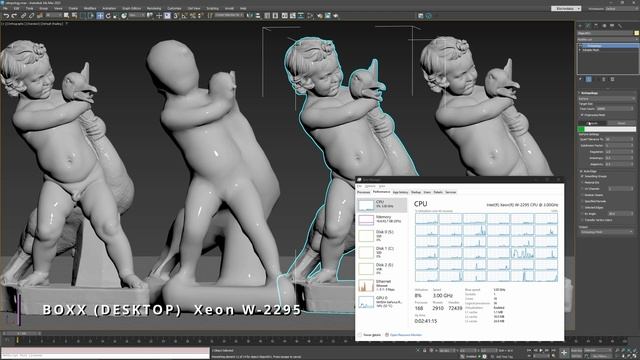The image size is (640, 360).
Task: Collapse the Retopology rollout header
Action: click(x=606, y=93)
